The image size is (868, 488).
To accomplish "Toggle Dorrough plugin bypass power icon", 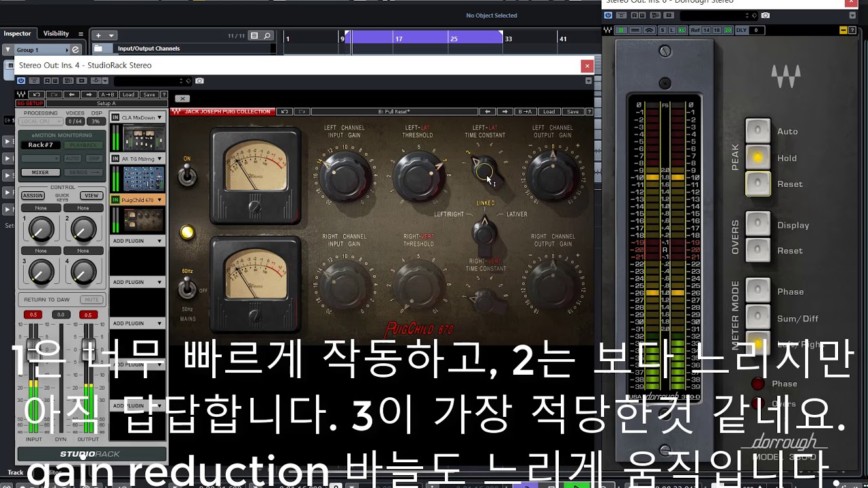I will click(608, 15).
